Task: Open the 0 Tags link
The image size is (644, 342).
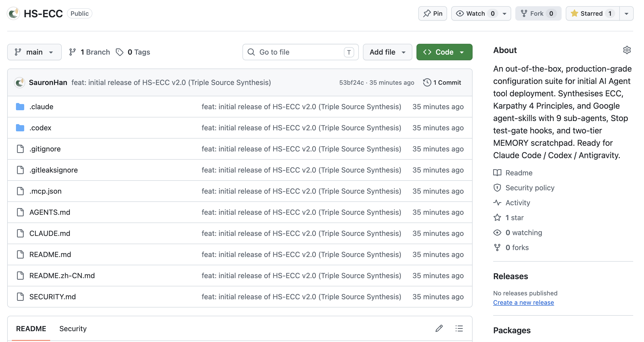Action: (133, 52)
